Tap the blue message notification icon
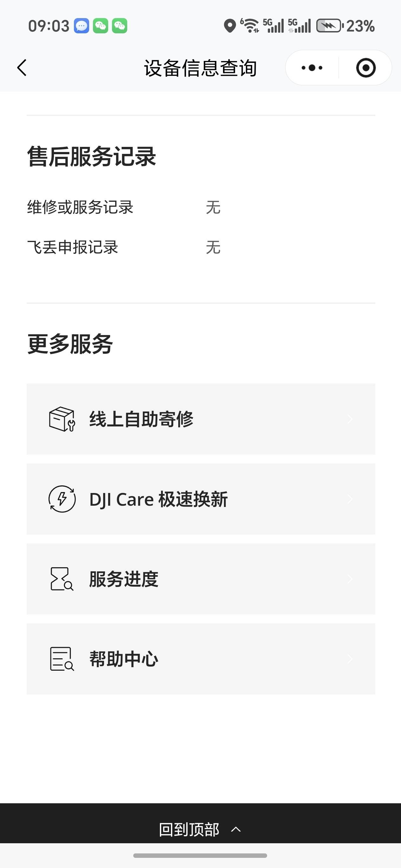This screenshot has width=401, height=868. (82, 26)
